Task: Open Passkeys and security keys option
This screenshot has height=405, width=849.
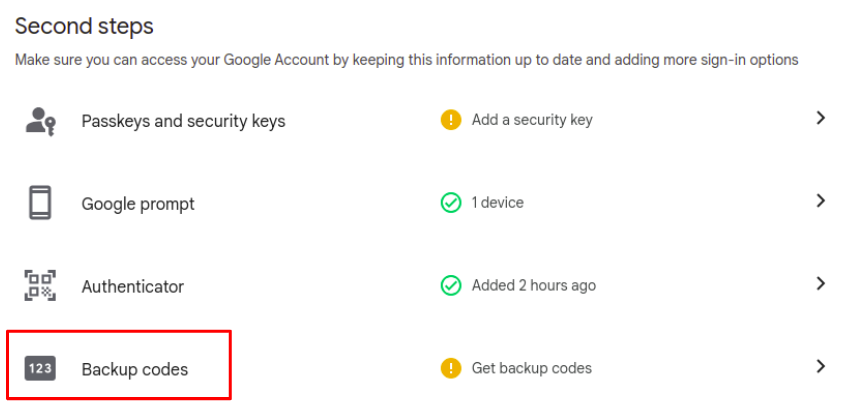Action: coord(183,121)
